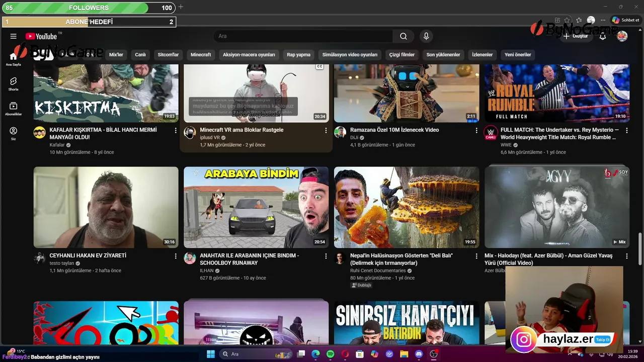
Task: Open Windows Start menu
Action: click(x=210, y=354)
